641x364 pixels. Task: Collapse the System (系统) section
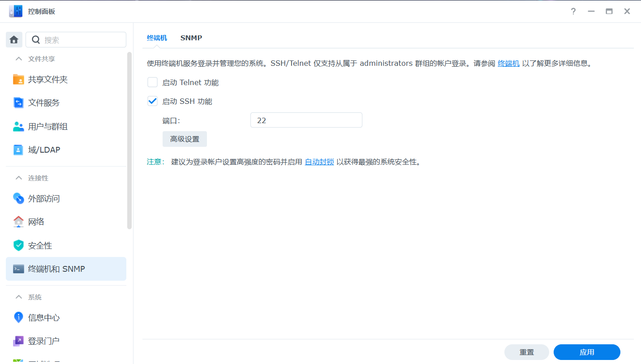[x=19, y=297]
